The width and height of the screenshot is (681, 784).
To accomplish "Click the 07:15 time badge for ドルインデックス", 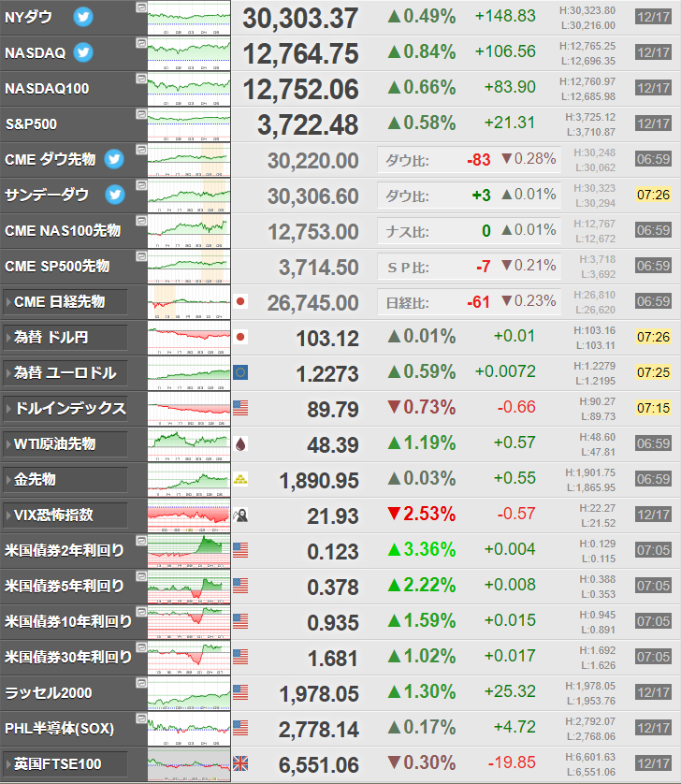I will pos(653,408).
